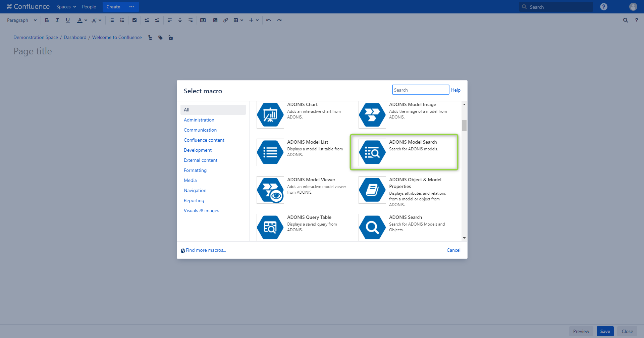Indent the current paragraph
644x338 pixels.
(x=157, y=20)
